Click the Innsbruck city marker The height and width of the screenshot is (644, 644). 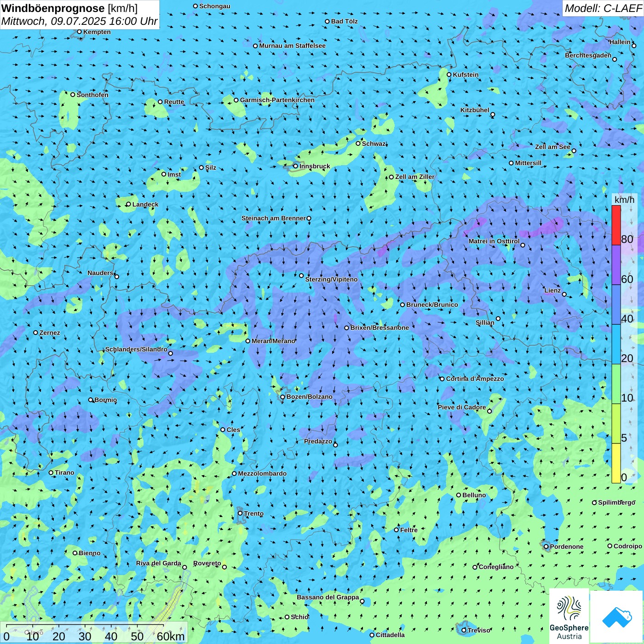[296, 166]
